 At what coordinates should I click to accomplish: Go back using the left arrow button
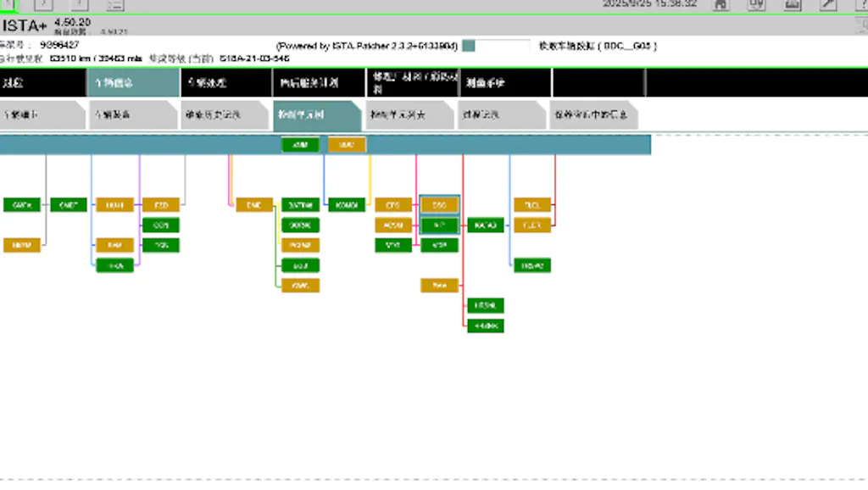click(8, 4)
